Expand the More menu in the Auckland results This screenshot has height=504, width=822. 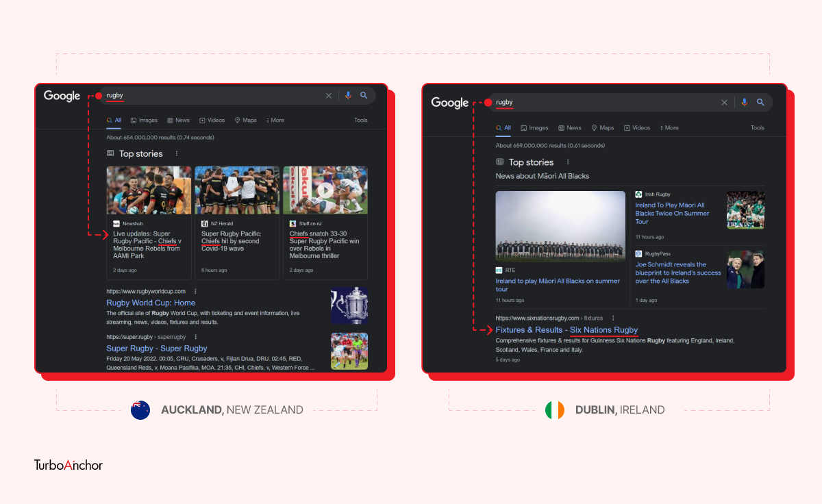pyautogui.click(x=275, y=121)
